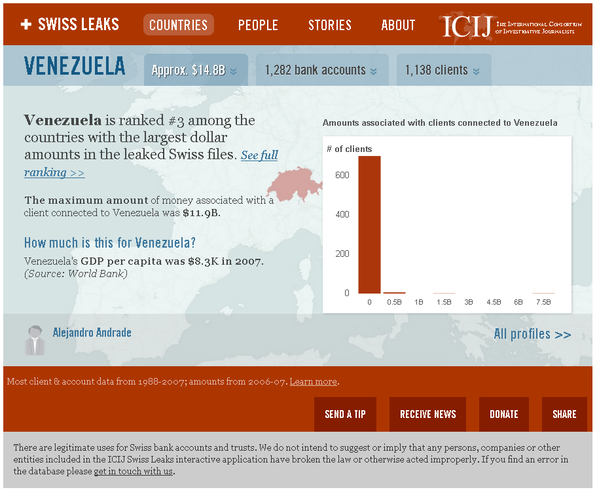Screen dimensions: 599x492
Task: Expand the Approx. $14.8B dropdown
Action: (x=196, y=70)
